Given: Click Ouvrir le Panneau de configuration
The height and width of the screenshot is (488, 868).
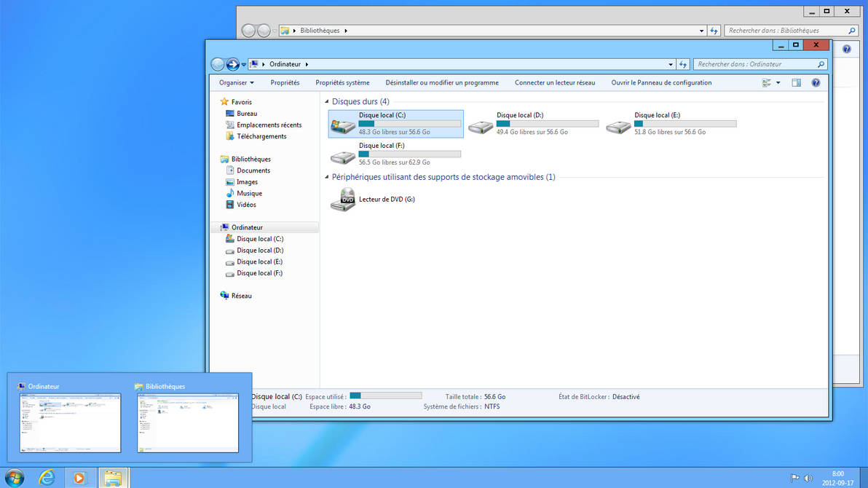Looking at the screenshot, I should click(x=661, y=83).
